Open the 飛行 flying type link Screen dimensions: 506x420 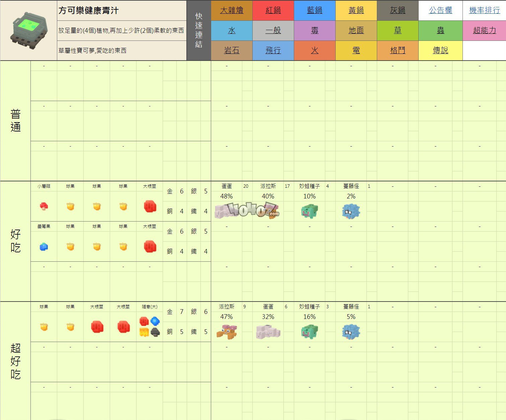click(273, 51)
